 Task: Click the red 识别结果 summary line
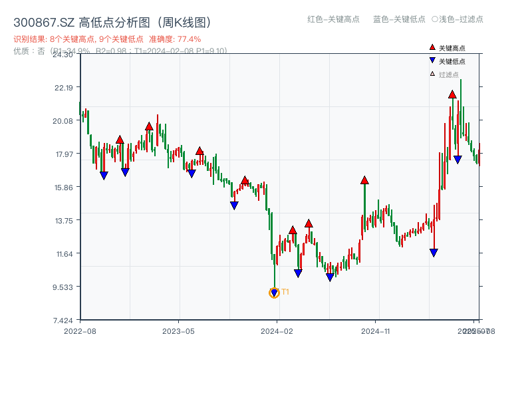tap(107, 39)
